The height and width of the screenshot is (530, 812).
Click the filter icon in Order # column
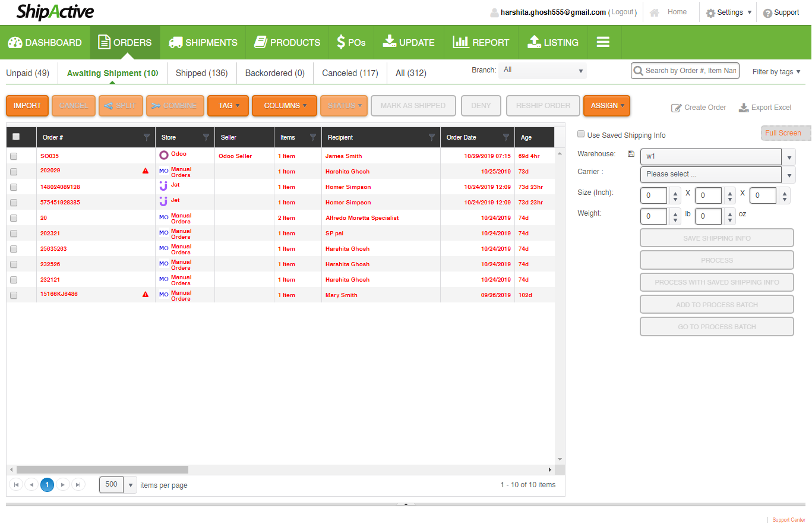click(x=147, y=137)
